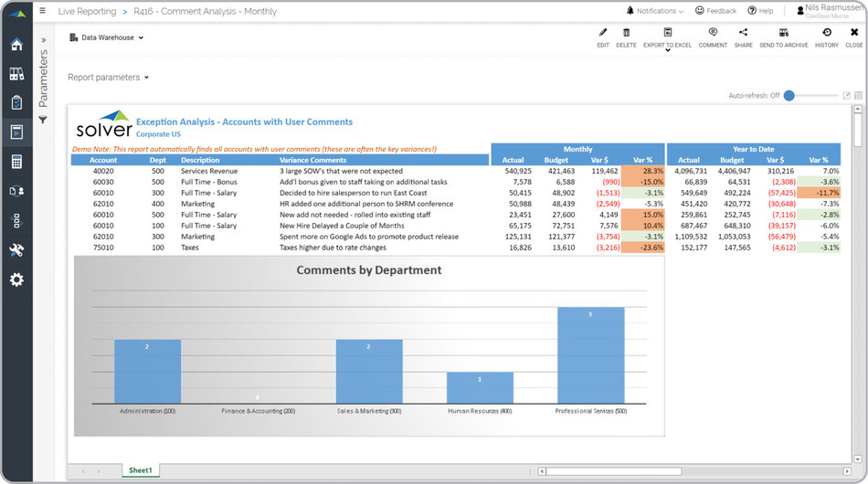This screenshot has height=484, width=868.
Task: Expand the Data Warehouse dropdown
Action: [x=107, y=38]
